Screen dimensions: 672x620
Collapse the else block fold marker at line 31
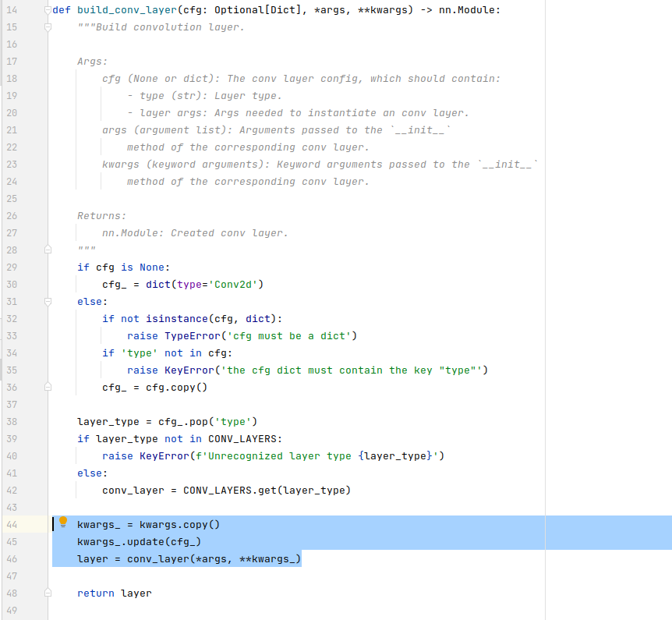coord(48,302)
